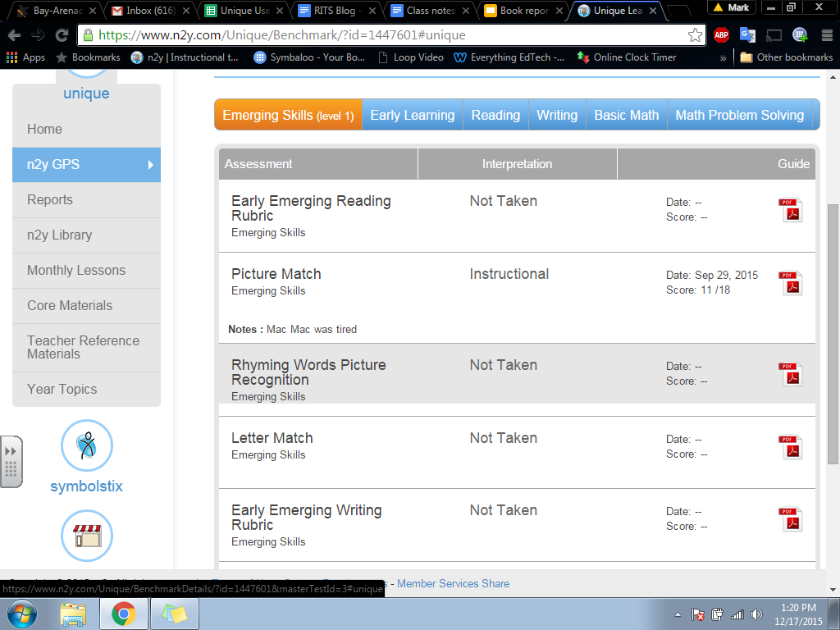
Task: Switch to the Inbox (616) browser tab
Action: (150, 10)
